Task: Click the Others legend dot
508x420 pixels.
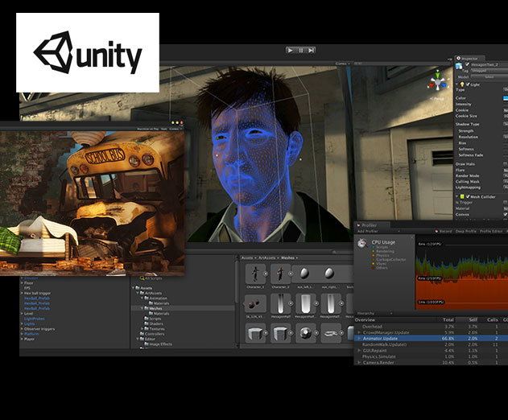Action: 374,268
